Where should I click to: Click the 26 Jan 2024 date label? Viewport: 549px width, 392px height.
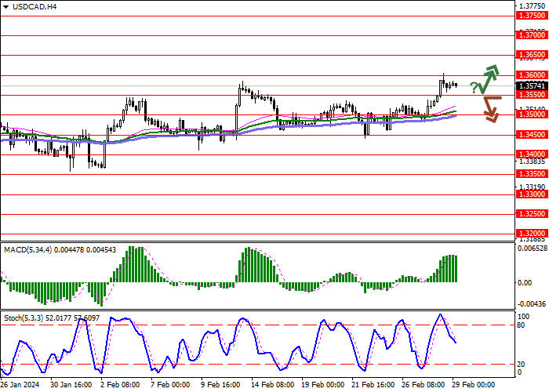click(20, 385)
